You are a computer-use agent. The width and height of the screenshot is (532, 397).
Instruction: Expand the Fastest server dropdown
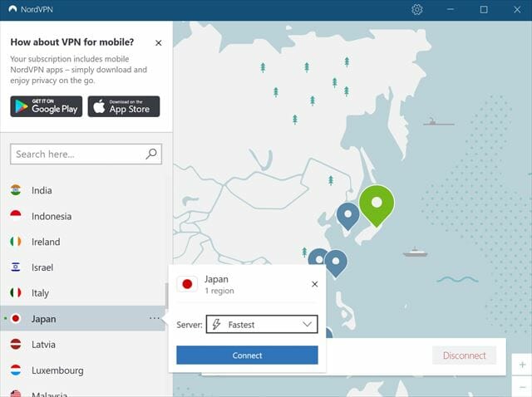coord(262,325)
